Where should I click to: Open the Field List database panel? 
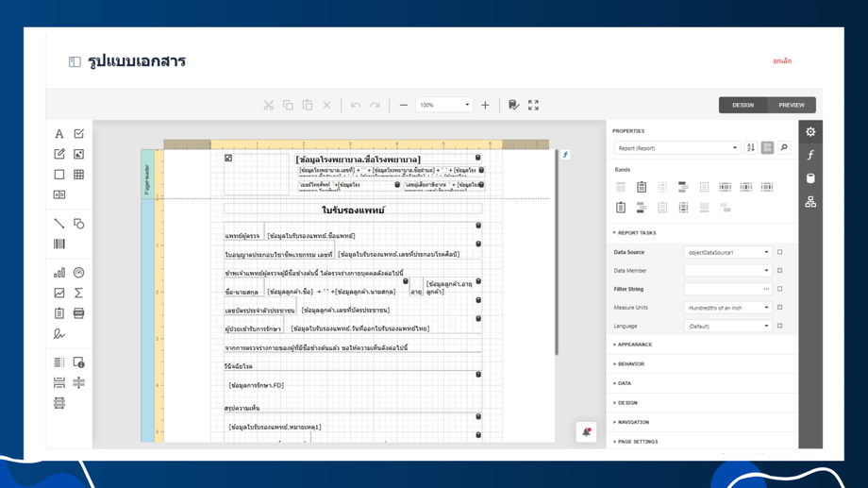click(x=810, y=178)
